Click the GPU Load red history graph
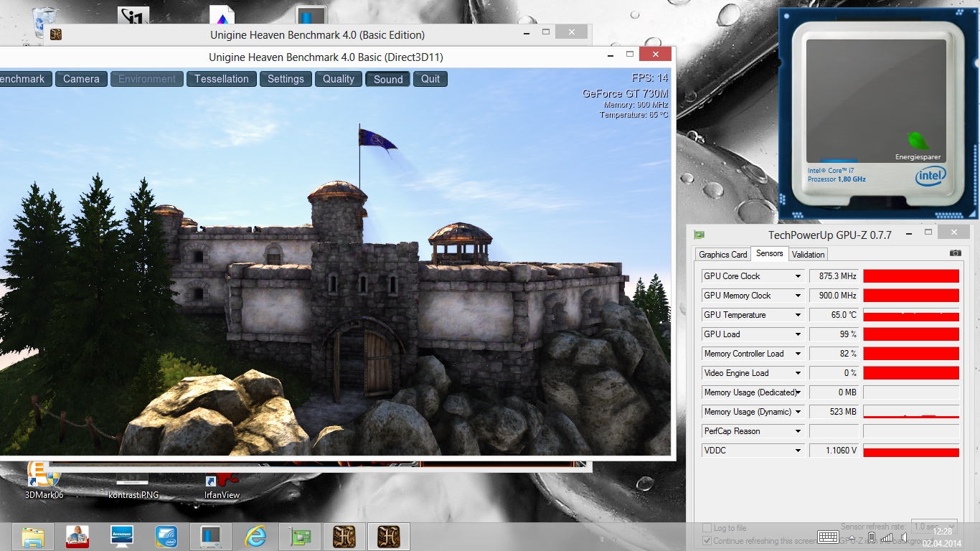Image resolution: width=980 pixels, height=551 pixels. (x=911, y=334)
